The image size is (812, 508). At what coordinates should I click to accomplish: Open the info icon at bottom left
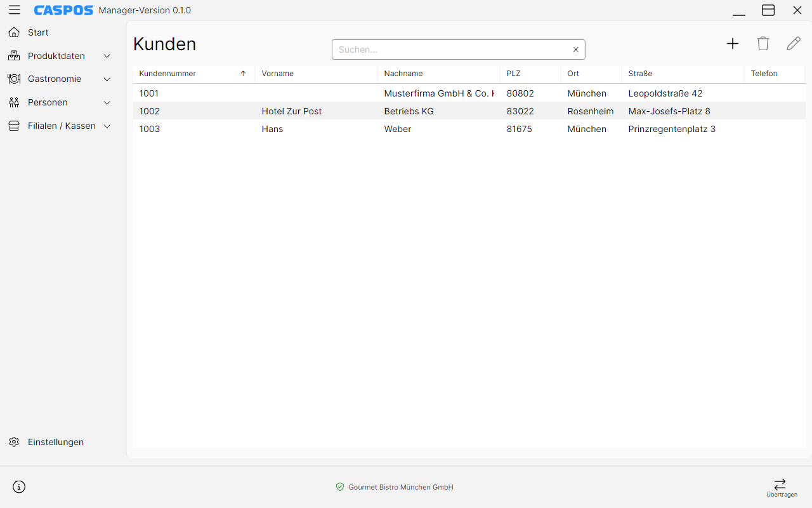pos(19,487)
